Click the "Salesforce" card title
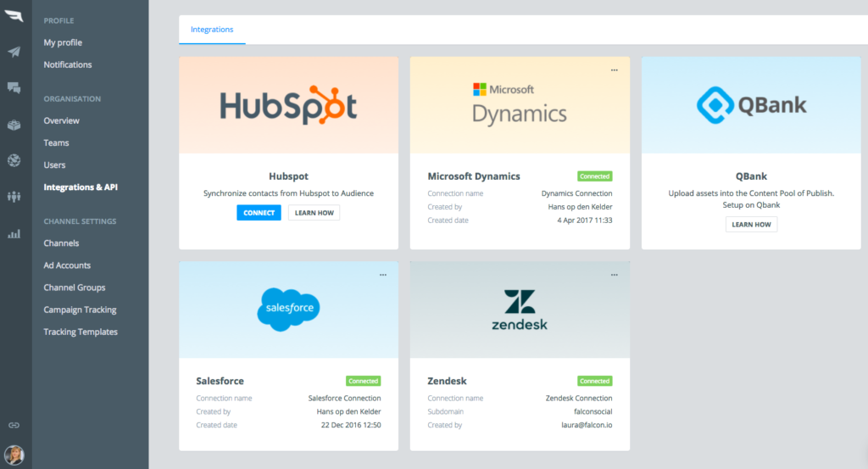Screen dimensions: 868x469 pyautogui.click(x=220, y=381)
